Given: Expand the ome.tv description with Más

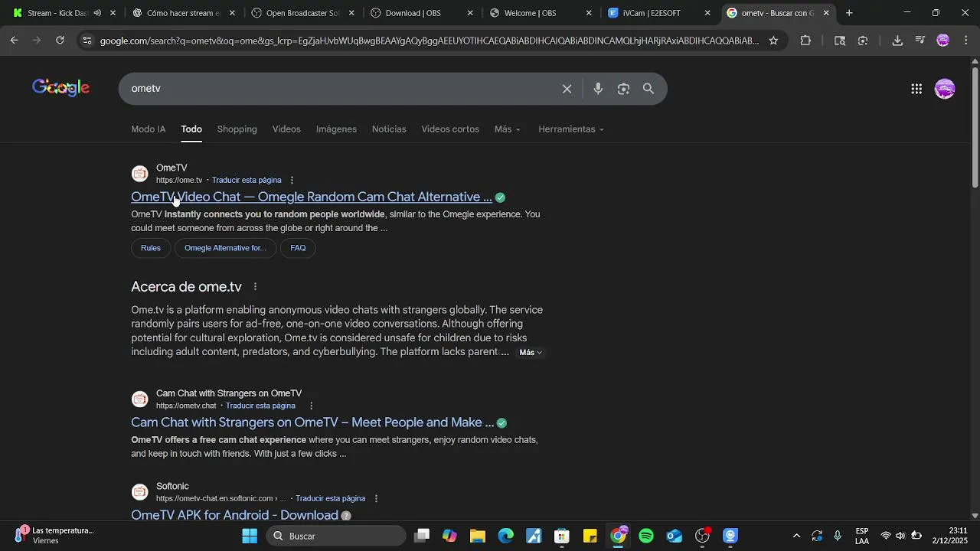Looking at the screenshot, I should pyautogui.click(x=531, y=353).
